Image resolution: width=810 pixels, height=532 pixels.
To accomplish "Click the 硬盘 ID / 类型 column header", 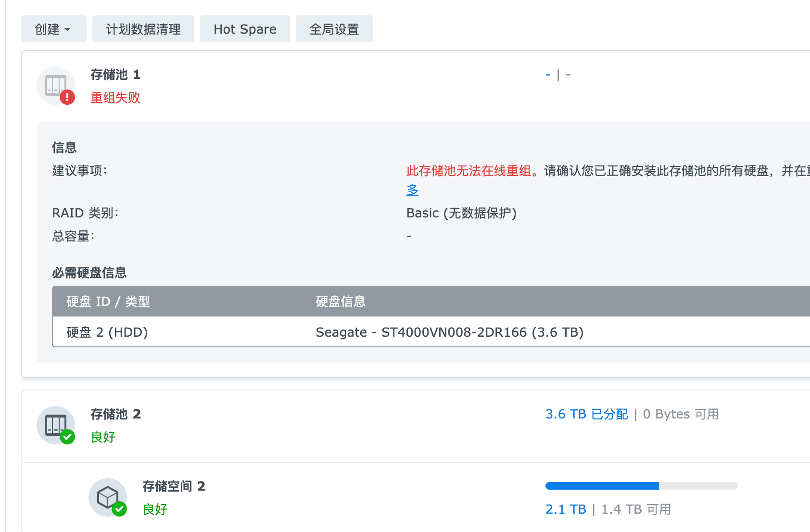I will tap(108, 302).
